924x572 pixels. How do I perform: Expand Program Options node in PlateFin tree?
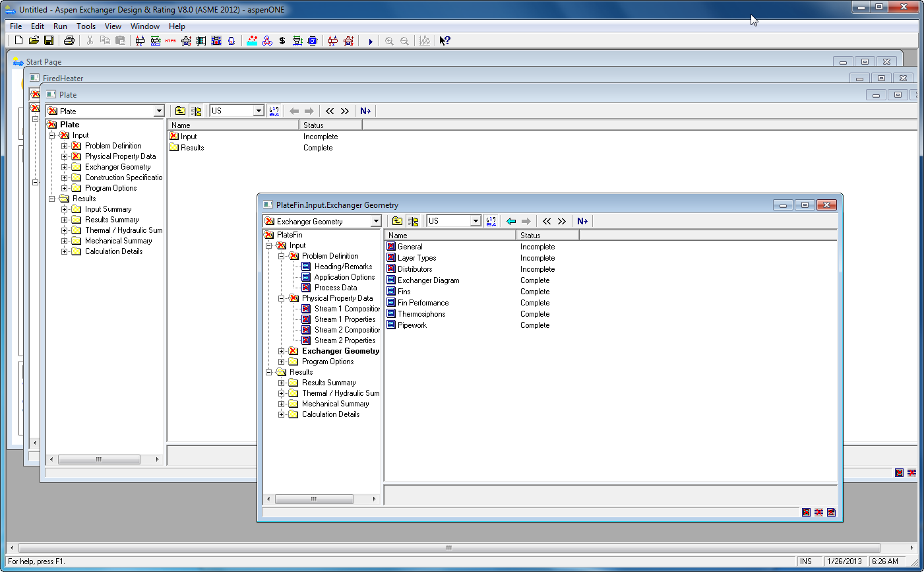coord(282,362)
